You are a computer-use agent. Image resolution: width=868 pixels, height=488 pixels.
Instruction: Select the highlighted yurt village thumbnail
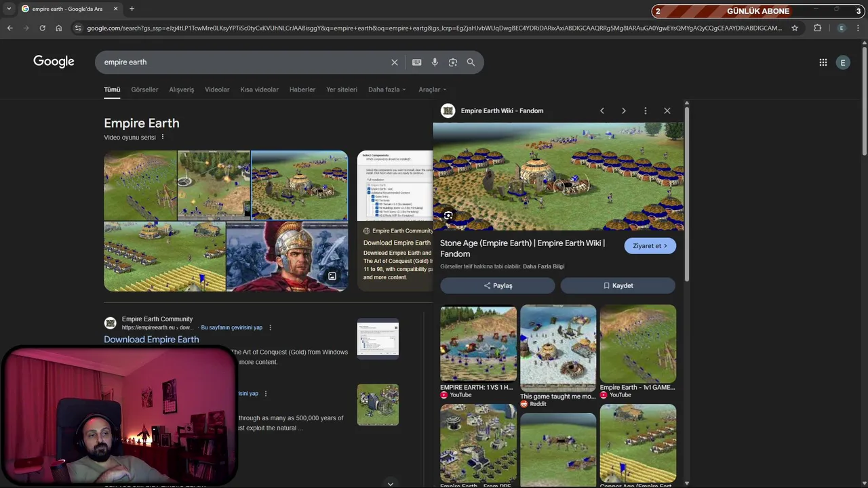pyautogui.click(x=299, y=185)
